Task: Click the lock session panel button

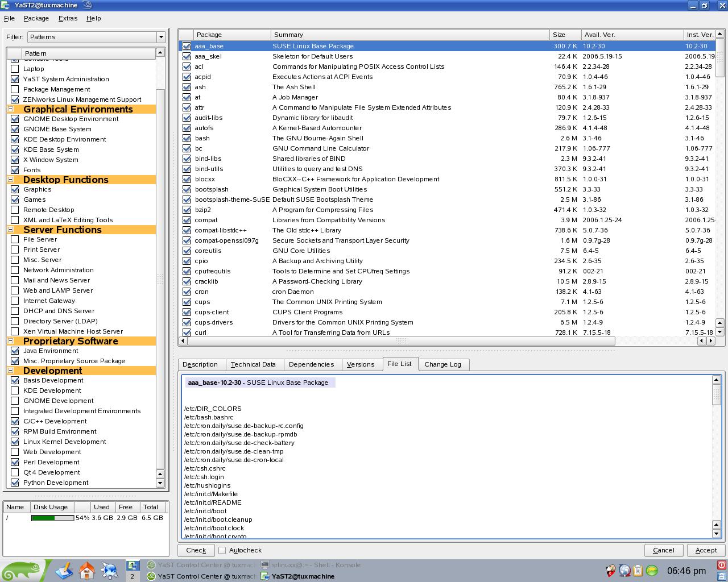Action: click(x=722, y=576)
